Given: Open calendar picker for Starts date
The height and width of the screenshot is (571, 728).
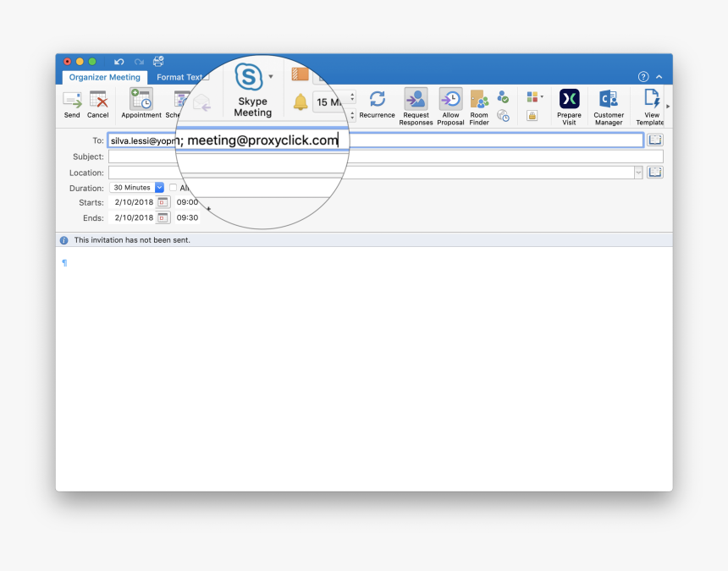Looking at the screenshot, I should [163, 202].
